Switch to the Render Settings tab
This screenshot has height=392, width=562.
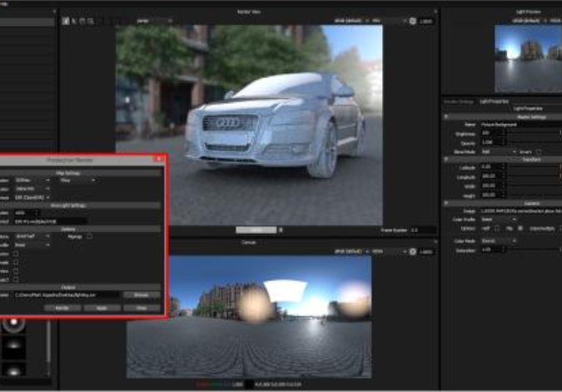459,102
